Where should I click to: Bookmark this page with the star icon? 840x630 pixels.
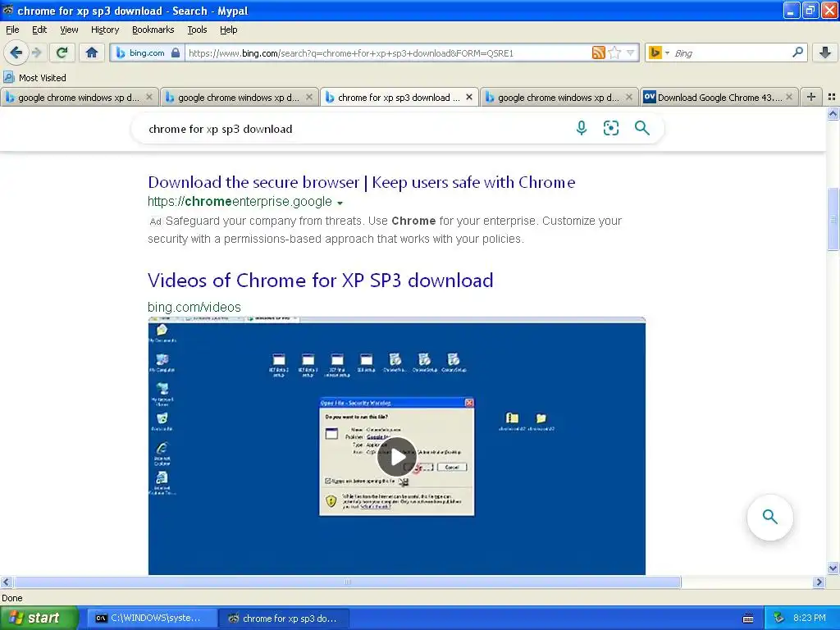pos(615,52)
